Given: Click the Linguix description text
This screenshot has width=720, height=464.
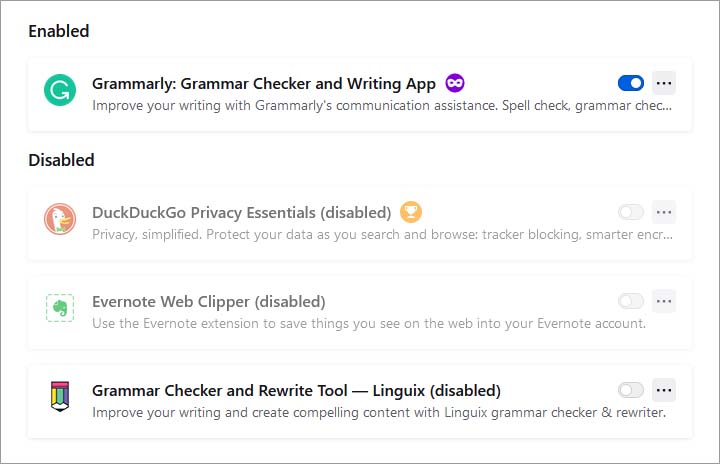Looking at the screenshot, I should [x=379, y=411].
